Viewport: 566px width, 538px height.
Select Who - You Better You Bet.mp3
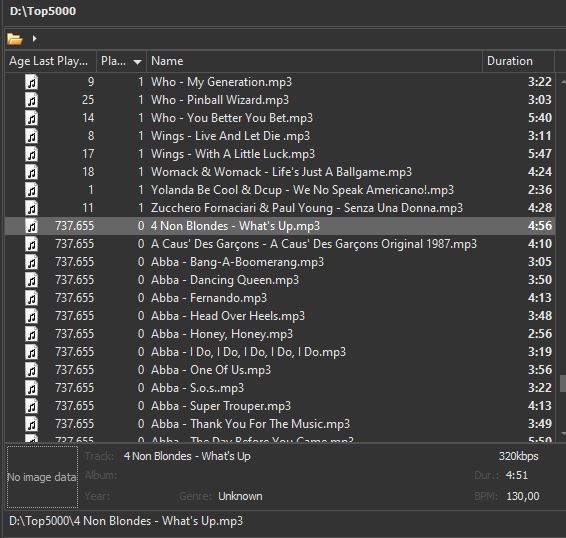(x=232, y=118)
